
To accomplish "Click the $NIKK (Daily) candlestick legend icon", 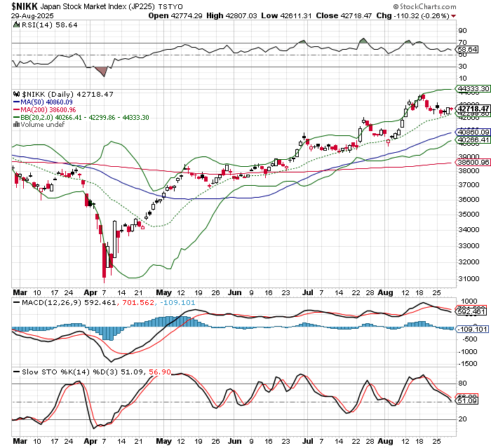I will [15, 93].
